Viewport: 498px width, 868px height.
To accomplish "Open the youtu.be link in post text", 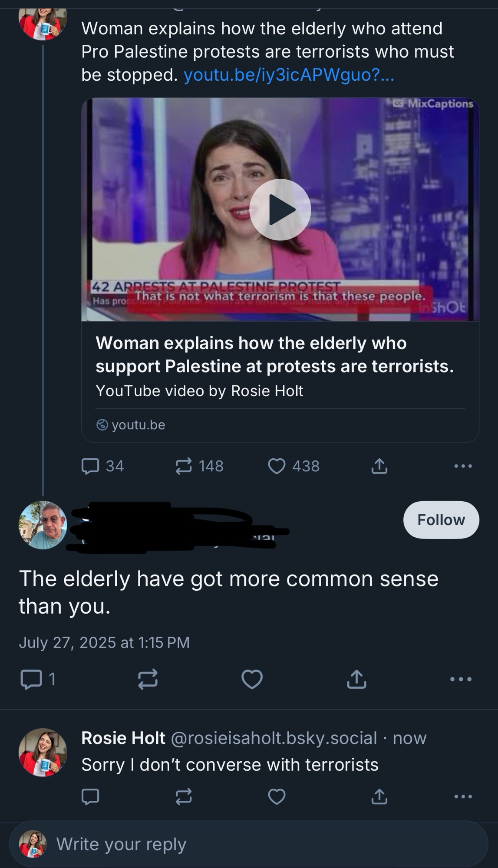I will pos(289,75).
